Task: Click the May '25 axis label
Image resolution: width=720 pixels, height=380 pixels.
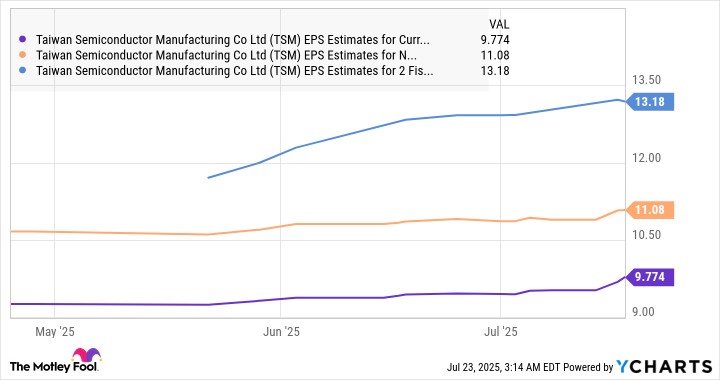Action: (55, 332)
